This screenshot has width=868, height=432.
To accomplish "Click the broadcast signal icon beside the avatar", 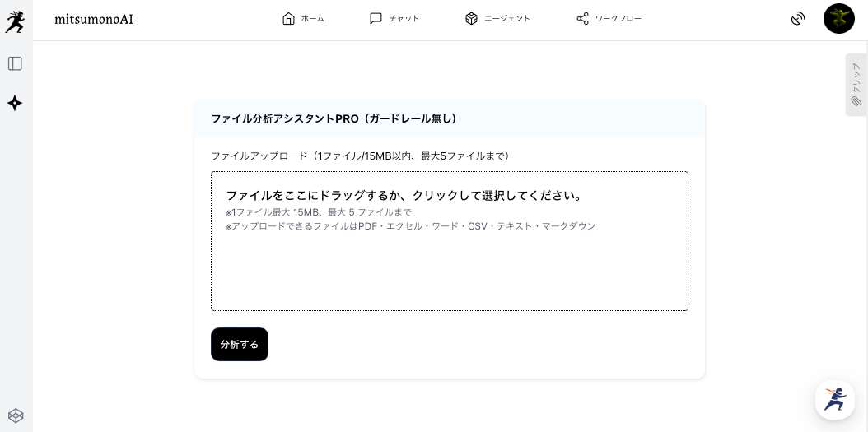I will (x=797, y=18).
